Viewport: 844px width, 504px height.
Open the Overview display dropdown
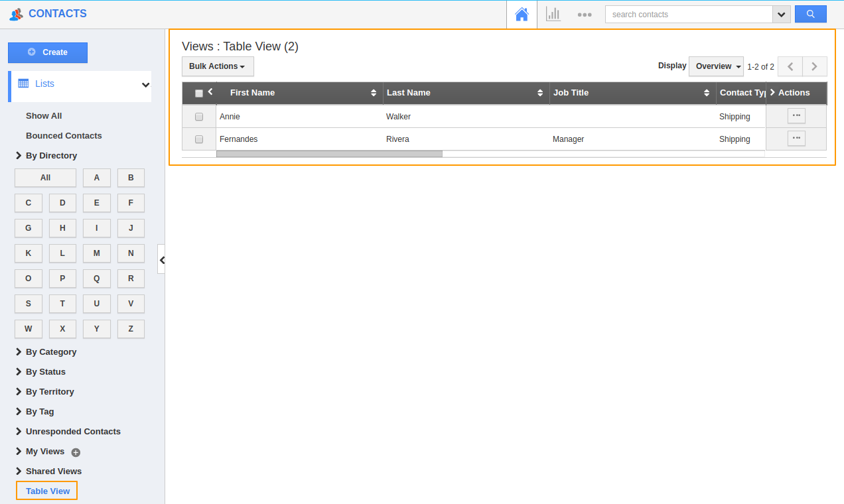(x=716, y=66)
